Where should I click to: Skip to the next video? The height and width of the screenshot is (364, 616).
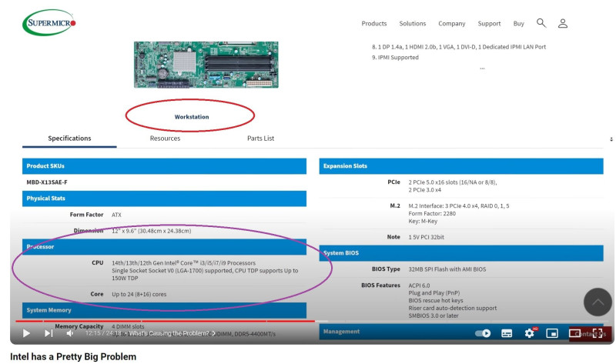tap(48, 333)
